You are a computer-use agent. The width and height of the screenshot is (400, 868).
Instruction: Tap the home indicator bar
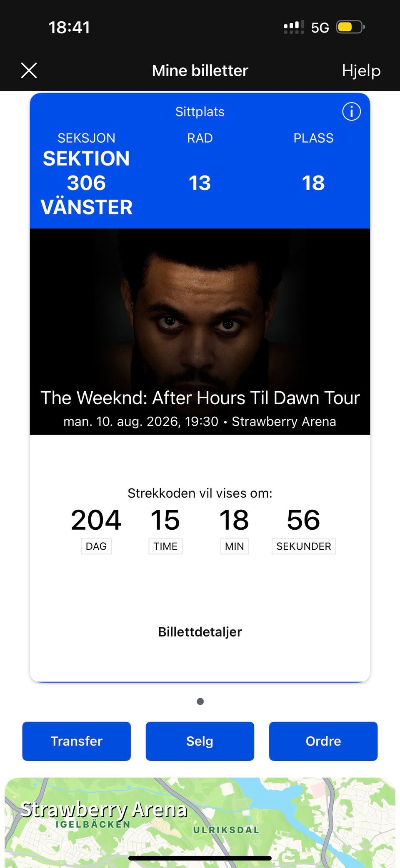click(x=200, y=858)
